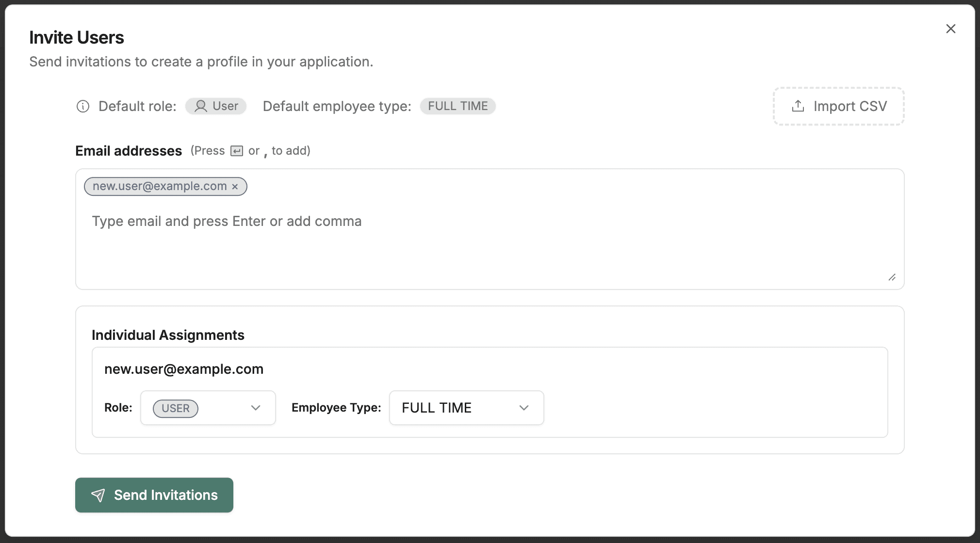Click the Enter key icon in hint

tap(237, 151)
